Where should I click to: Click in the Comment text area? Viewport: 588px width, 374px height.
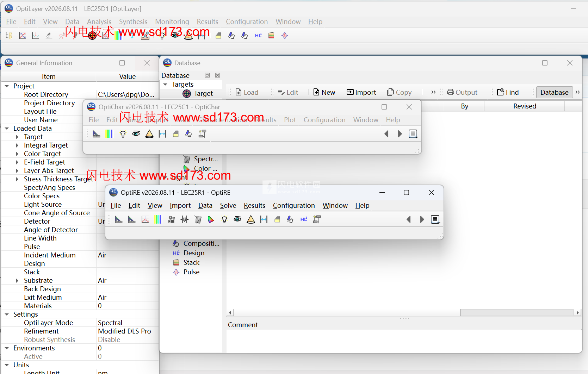(404, 341)
